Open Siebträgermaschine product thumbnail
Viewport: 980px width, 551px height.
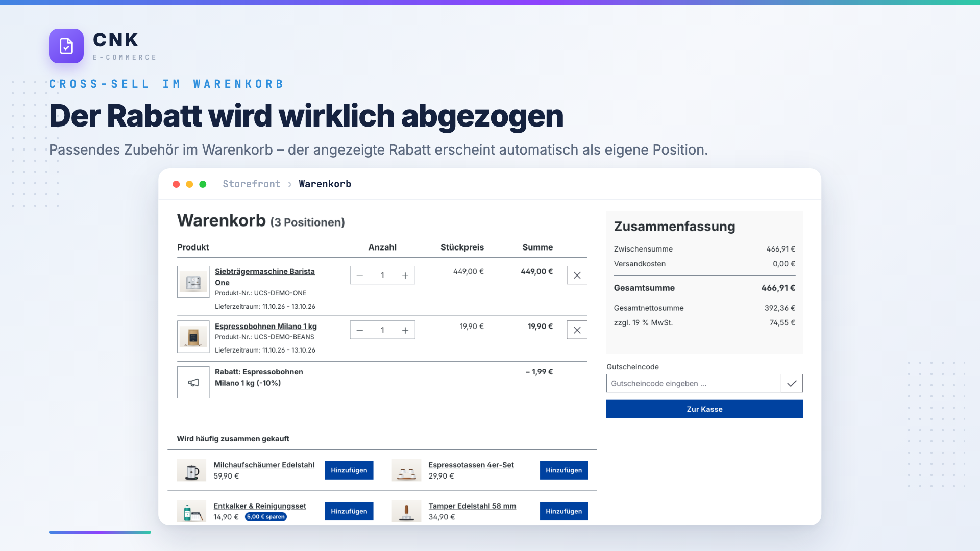click(x=193, y=282)
